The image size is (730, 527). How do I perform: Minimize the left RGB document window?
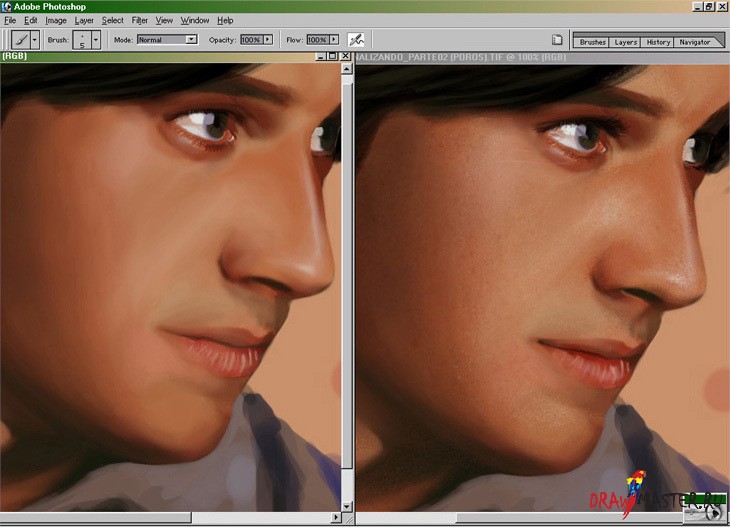(x=320, y=56)
